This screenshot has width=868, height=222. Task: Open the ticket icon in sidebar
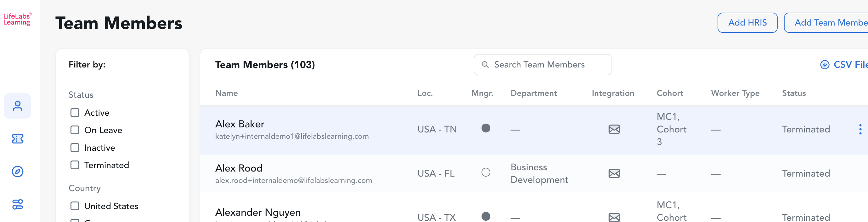(18, 139)
